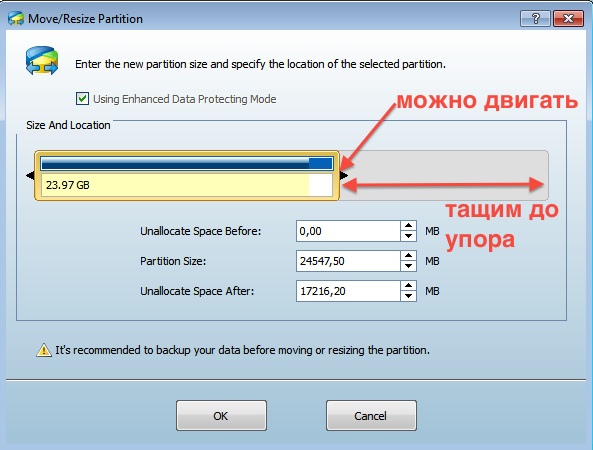Screen dimensions: 593x450
Task: Increase Unallocate Space After value
Action: click(x=408, y=286)
